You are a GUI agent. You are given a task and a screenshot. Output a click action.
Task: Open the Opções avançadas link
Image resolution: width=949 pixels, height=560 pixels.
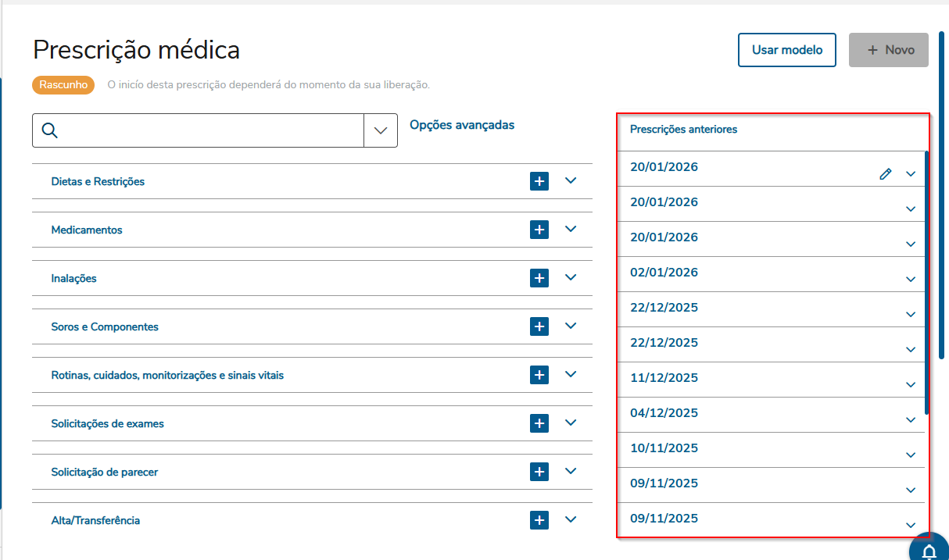(462, 125)
